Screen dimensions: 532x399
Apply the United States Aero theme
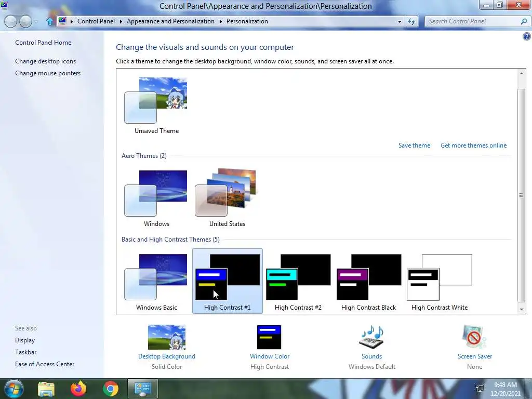[x=226, y=192]
